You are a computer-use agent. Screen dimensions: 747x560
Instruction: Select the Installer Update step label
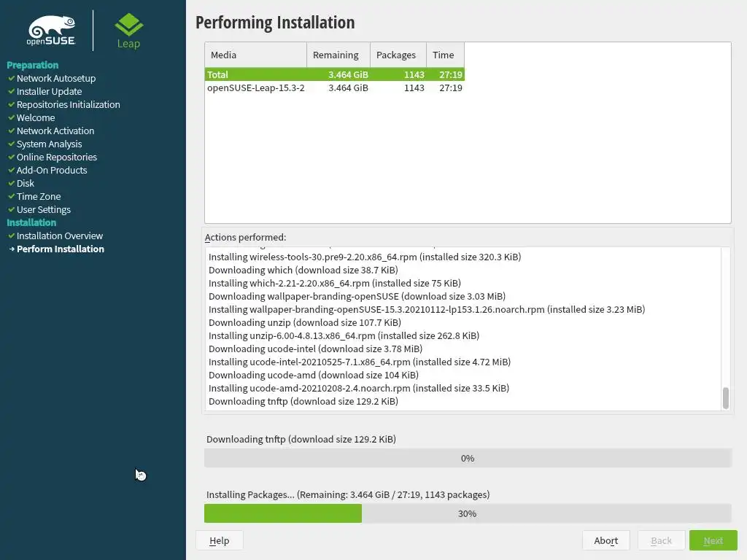point(49,91)
